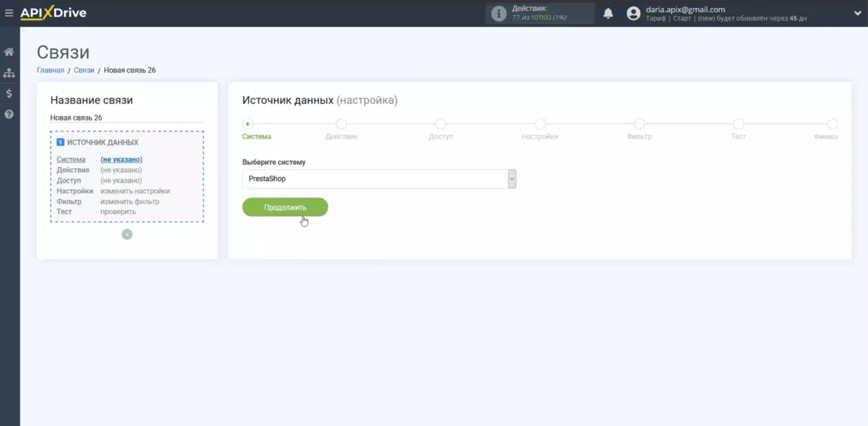Open the PrestaShop system dropdown

379,179
